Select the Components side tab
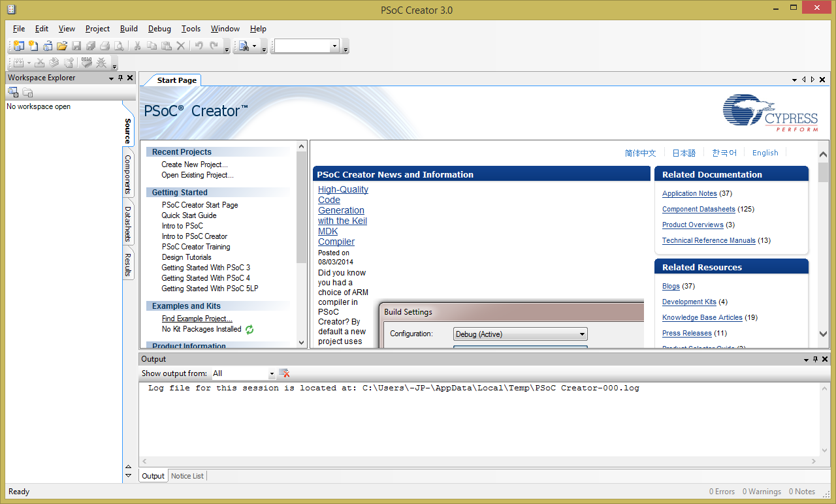The width and height of the screenshot is (836, 504). click(128, 174)
